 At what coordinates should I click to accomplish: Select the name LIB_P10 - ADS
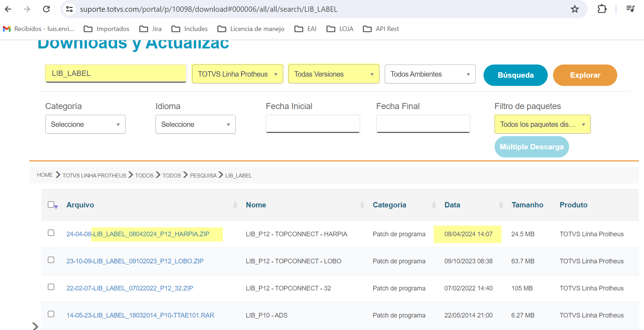tap(267, 315)
